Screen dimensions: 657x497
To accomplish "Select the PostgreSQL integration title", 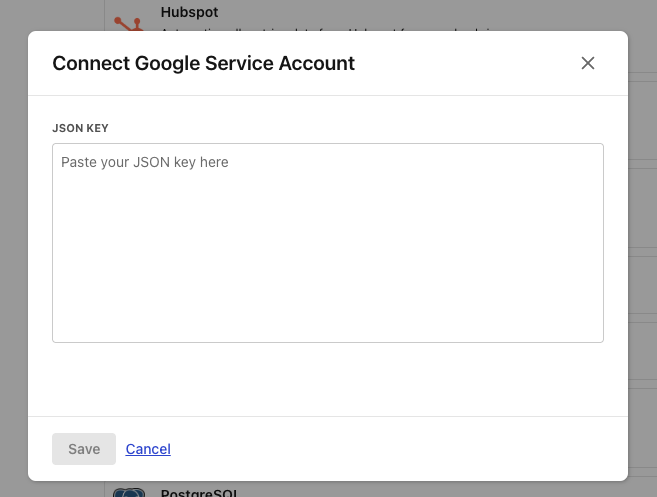I will tap(199, 492).
